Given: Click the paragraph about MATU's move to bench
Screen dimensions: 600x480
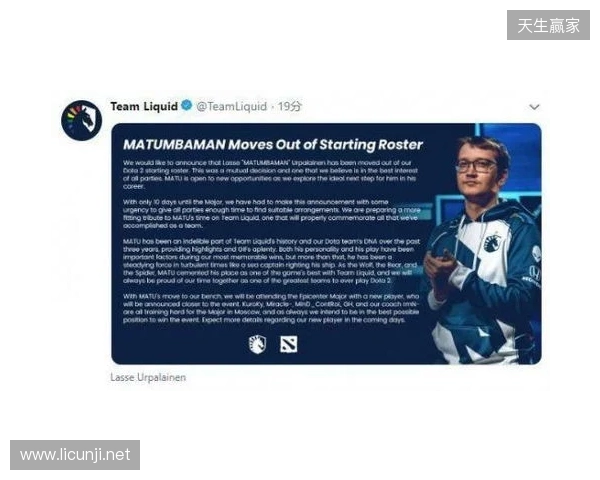Looking at the screenshot, I should click(271, 308).
